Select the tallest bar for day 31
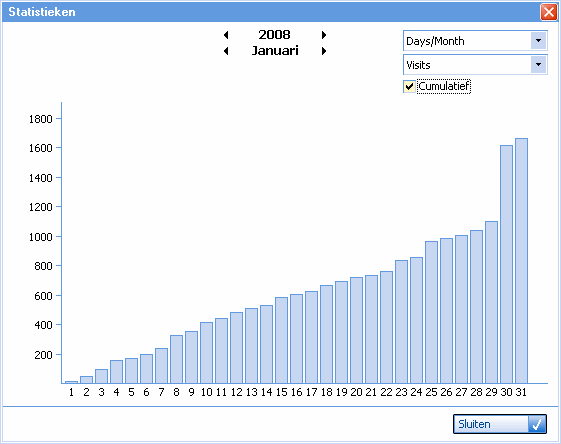This screenshot has width=561, height=444. [x=521, y=261]
